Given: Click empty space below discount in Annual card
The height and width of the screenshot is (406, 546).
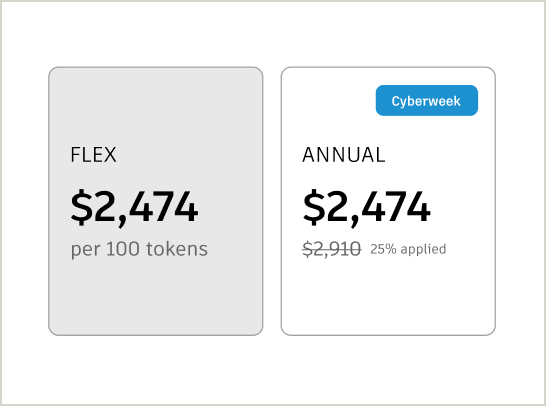Looking at the screenshot, I should click(388, 296).
